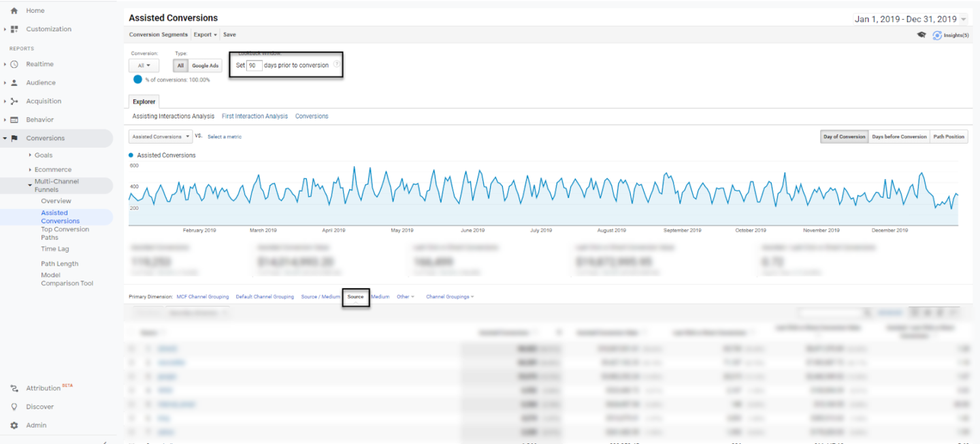The height and width of the screenshot is (444, 980).
Task: Click the Source primary dimension link
Action: coord(355,297)
